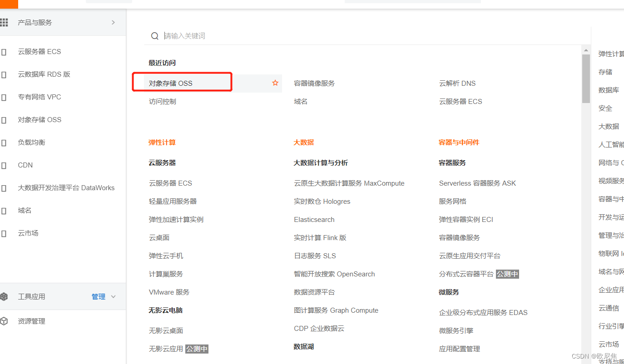Click the products and services grid icon

(4, 22)
